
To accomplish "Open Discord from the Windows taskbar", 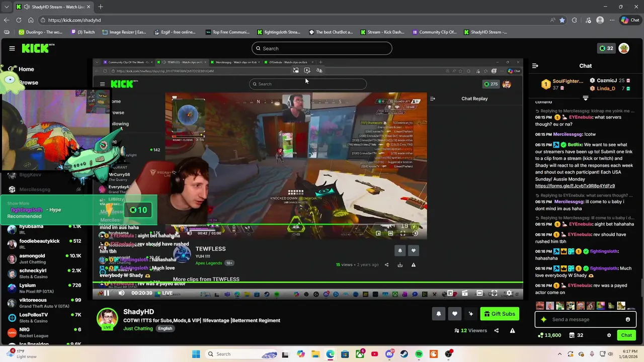I will pos(389,354).
